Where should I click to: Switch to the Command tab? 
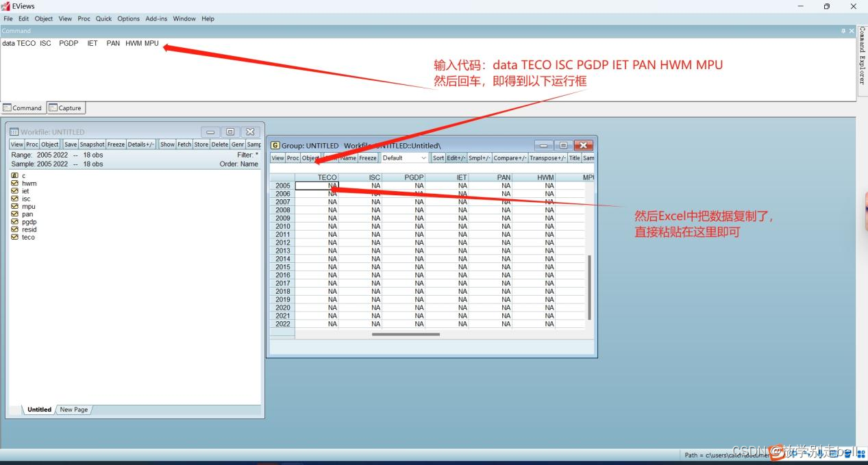click(23, 108)
